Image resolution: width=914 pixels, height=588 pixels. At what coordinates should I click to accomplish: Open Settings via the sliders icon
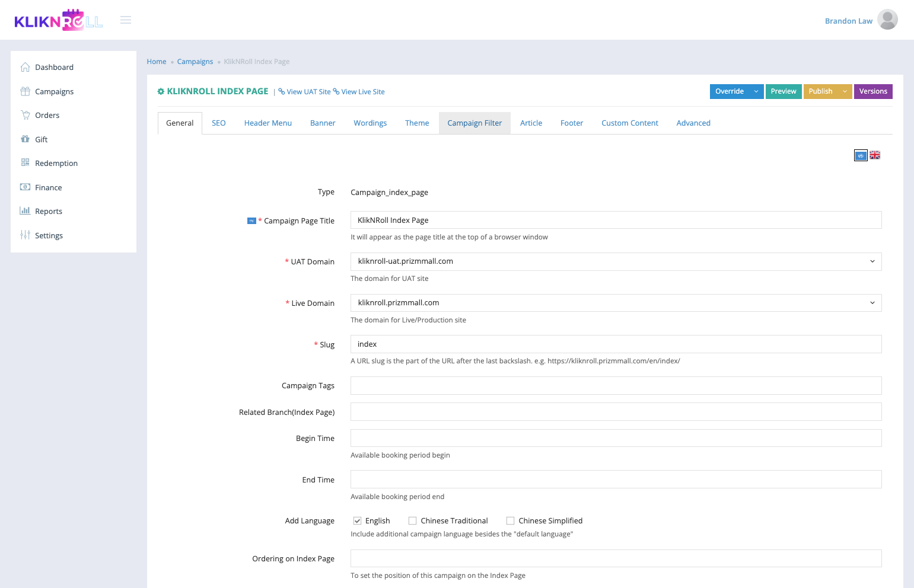point(25,235)
